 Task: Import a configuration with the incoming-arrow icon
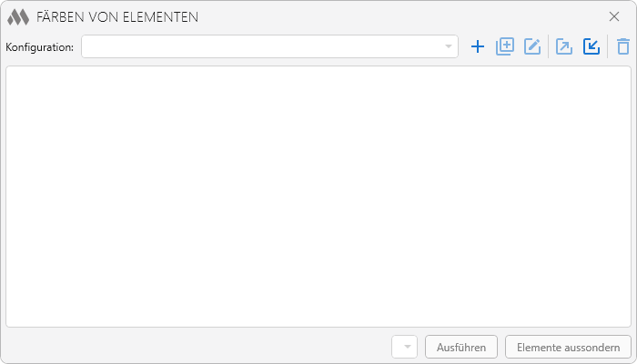pyautogui.click(x=591, y=46)
